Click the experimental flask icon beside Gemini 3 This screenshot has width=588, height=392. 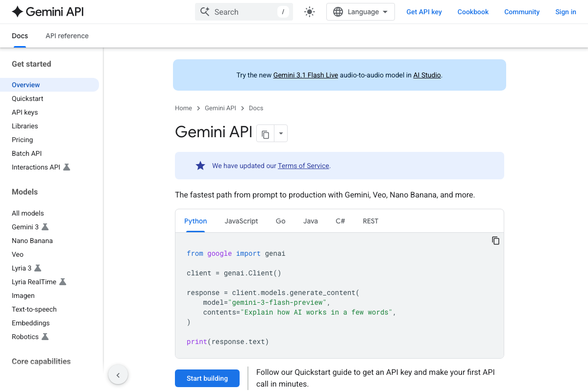[x=45, y=227]
